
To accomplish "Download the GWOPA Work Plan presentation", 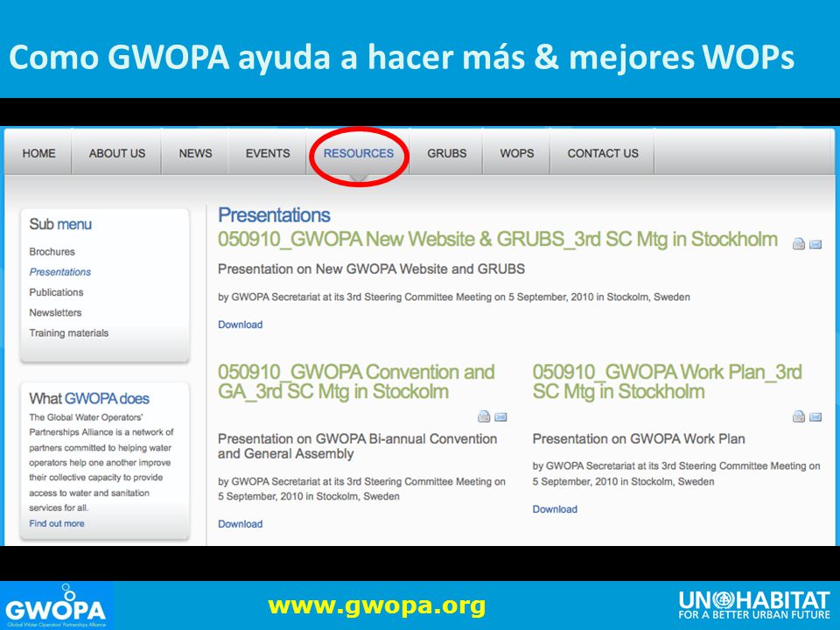I will click(555, 509).
